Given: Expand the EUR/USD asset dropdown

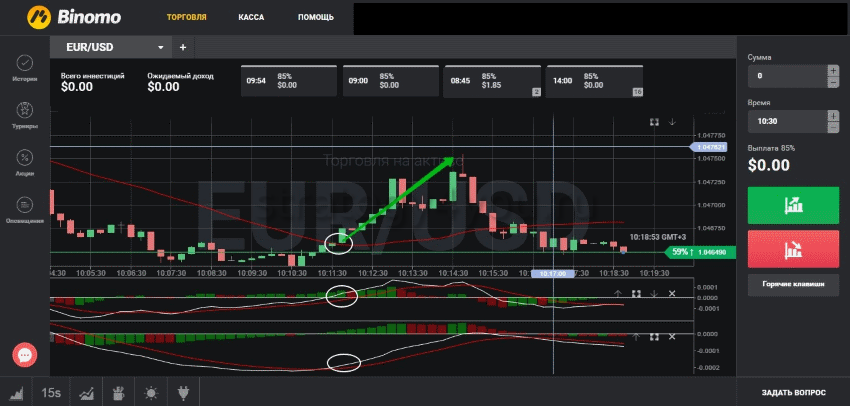Looking at the screenshot, I should pyautogui.click(x=160, y=47).
